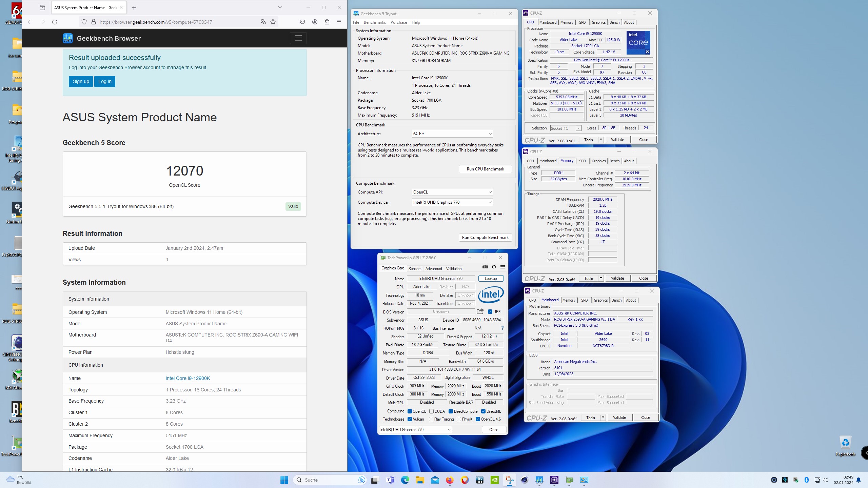Click the Bluetooth tray icon
Screen dimensions: 868x488
click(x=807, y=480)
